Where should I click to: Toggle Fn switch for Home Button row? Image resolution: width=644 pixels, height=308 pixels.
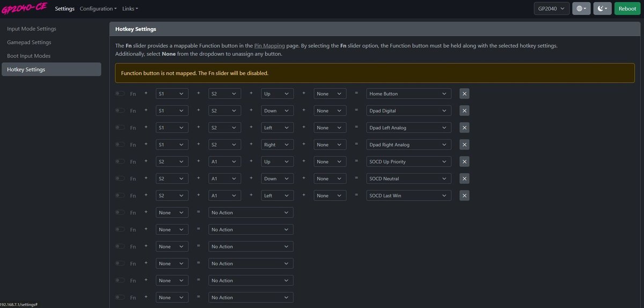(120, 94)
